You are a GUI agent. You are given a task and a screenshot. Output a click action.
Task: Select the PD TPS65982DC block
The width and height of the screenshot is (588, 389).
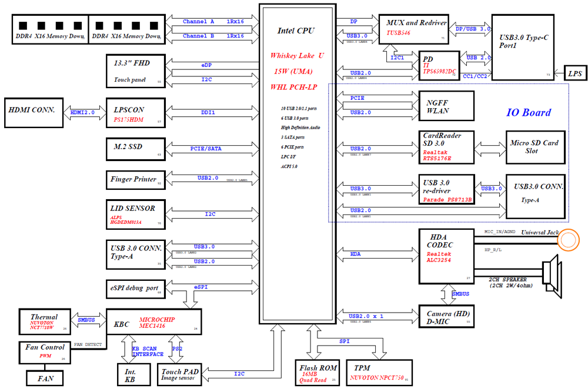[x=439, y=66]
